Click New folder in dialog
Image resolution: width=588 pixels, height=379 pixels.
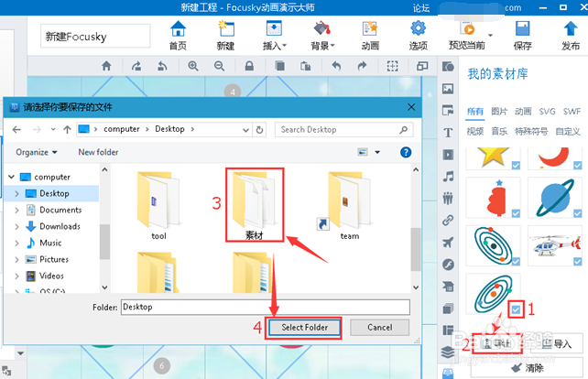point(98,152)
